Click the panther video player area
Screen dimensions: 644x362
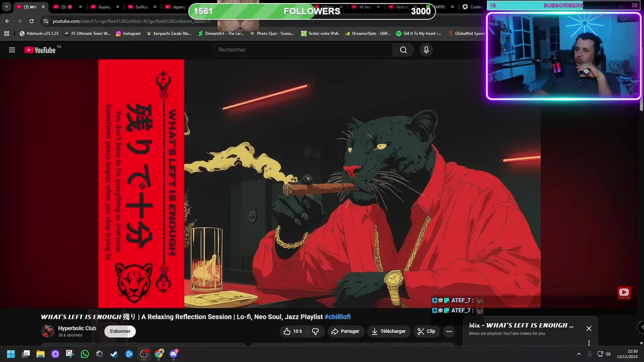(319, 184)
